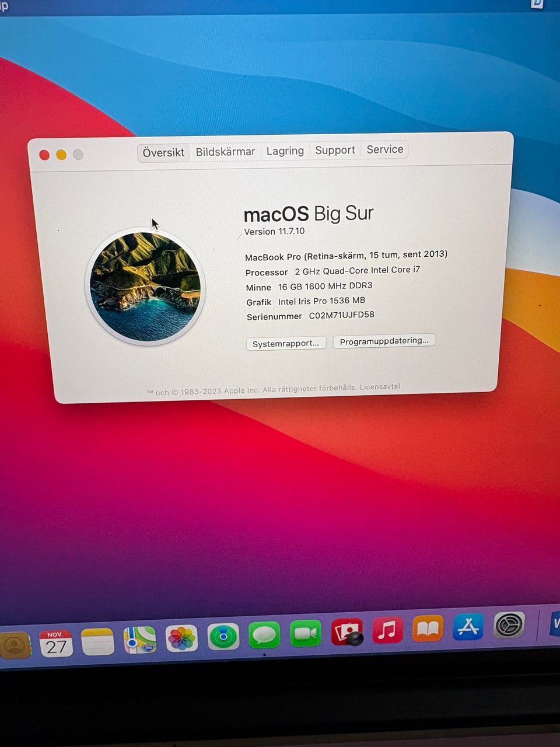Image resolution: width=560 pixels, height=747 pixels.
Task: Open the Systemrapport... button
Action: [x=286, y=343]
